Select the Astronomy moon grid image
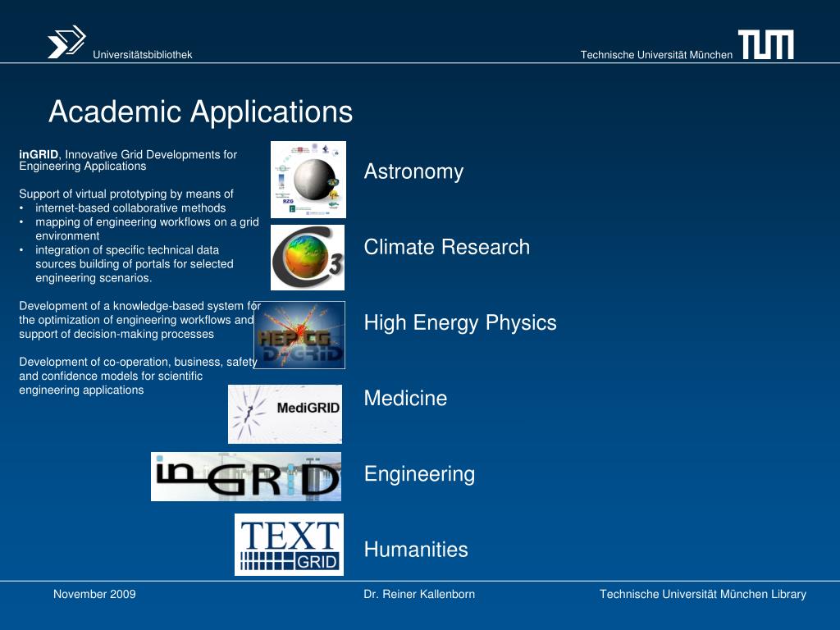The height and width of the screenshot is (630, 840). point(308,180)
